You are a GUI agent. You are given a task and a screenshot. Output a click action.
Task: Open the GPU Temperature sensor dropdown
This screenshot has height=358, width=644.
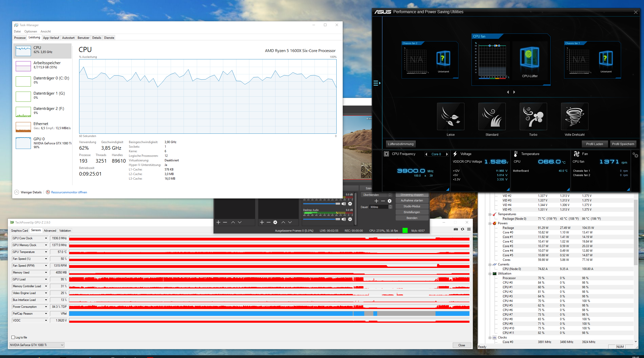(46, 252)
